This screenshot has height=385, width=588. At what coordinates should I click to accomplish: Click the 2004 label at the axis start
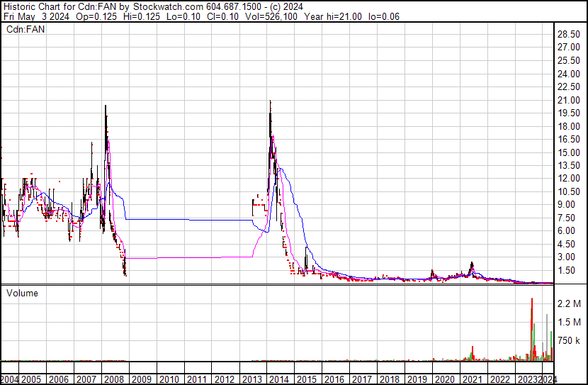pyautogui.click(x=10, y=379)
